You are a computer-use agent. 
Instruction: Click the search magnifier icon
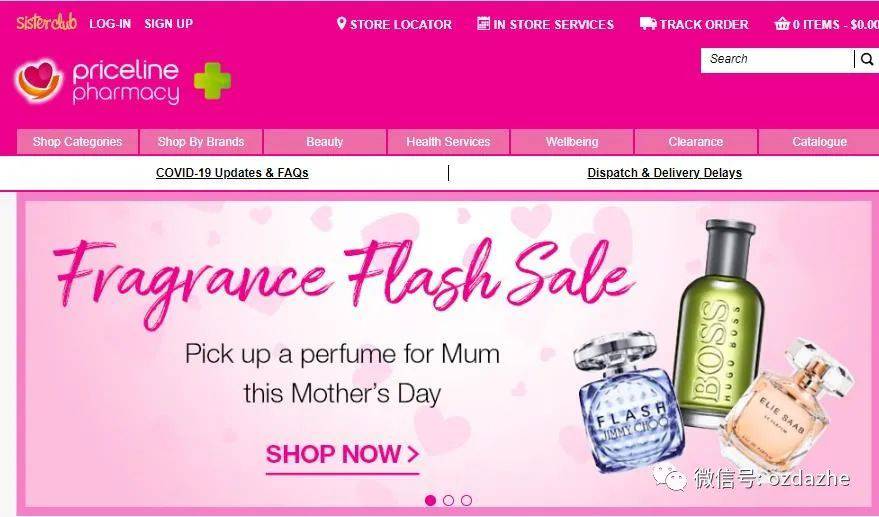[867, 59]
